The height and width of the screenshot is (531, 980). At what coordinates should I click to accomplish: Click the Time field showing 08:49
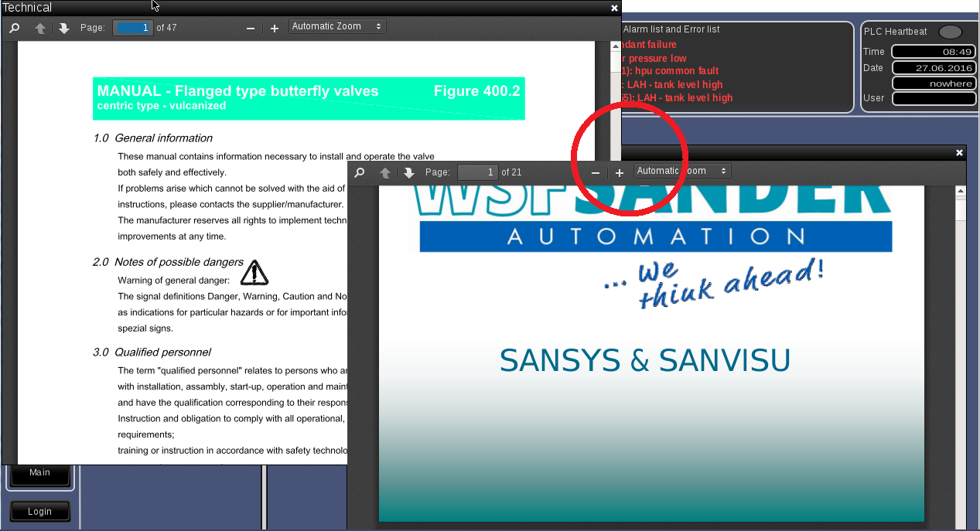pyautogui.click(x=934, y=52)
